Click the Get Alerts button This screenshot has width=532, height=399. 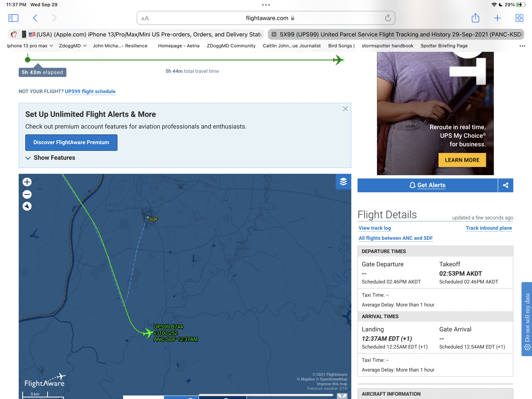(427, 185)
